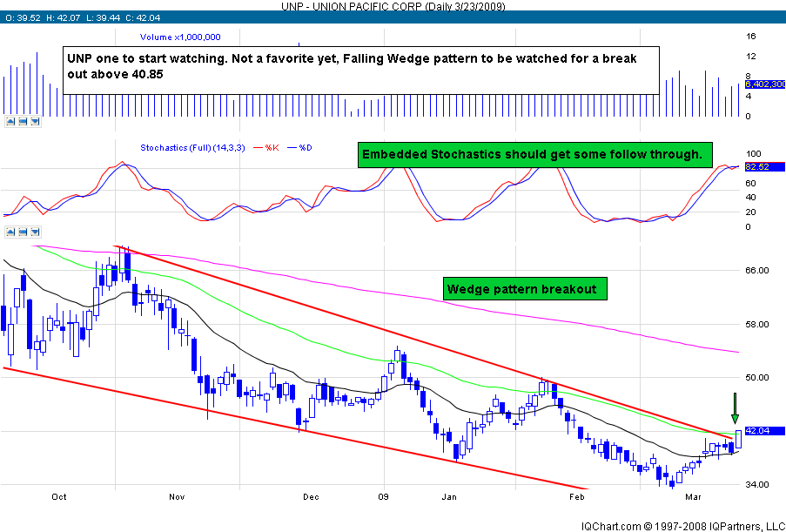Minimize the Volume panel using its bar icon

pyautogui.click(x=22, y=121)
